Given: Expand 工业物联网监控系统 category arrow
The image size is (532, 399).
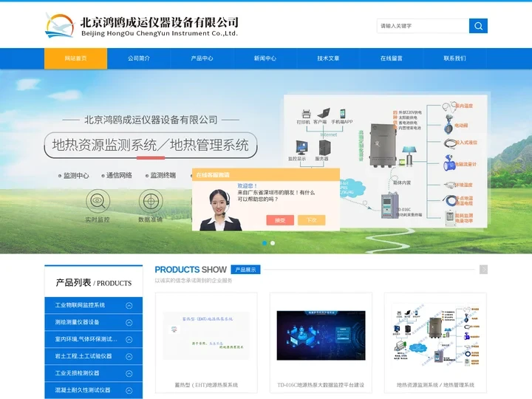Looking at the screenshot, I should point(129,306).
